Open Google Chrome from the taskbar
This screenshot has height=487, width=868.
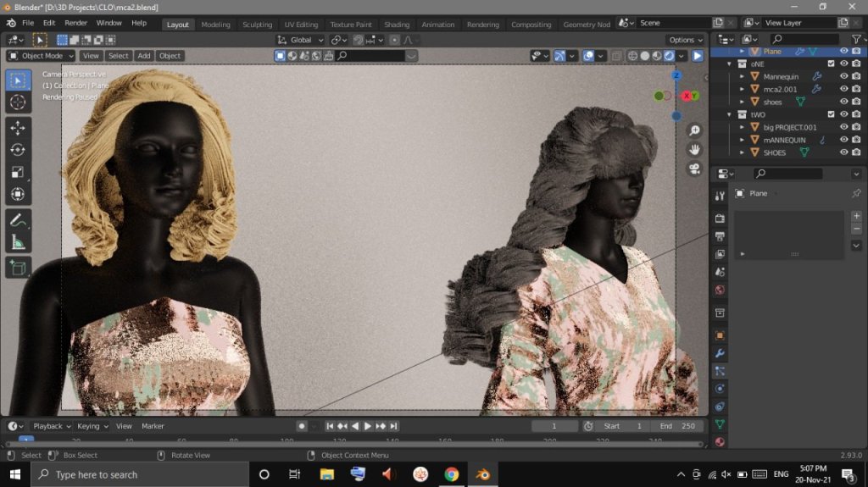pos(450,474)
